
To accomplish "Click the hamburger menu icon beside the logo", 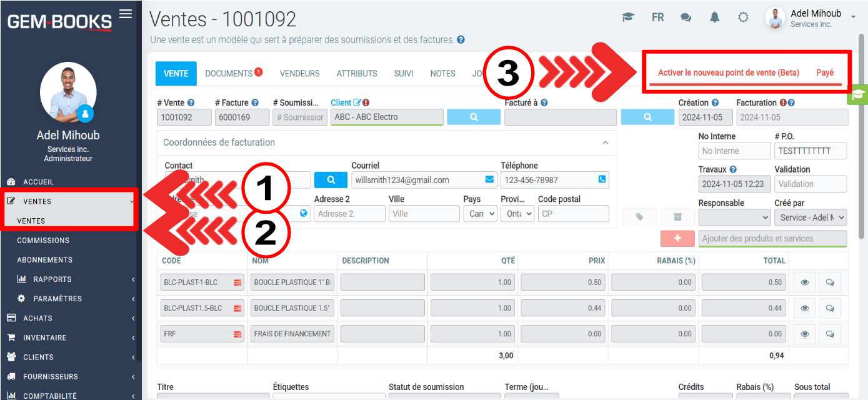I will pyautogui.click(x=126, y=14).
